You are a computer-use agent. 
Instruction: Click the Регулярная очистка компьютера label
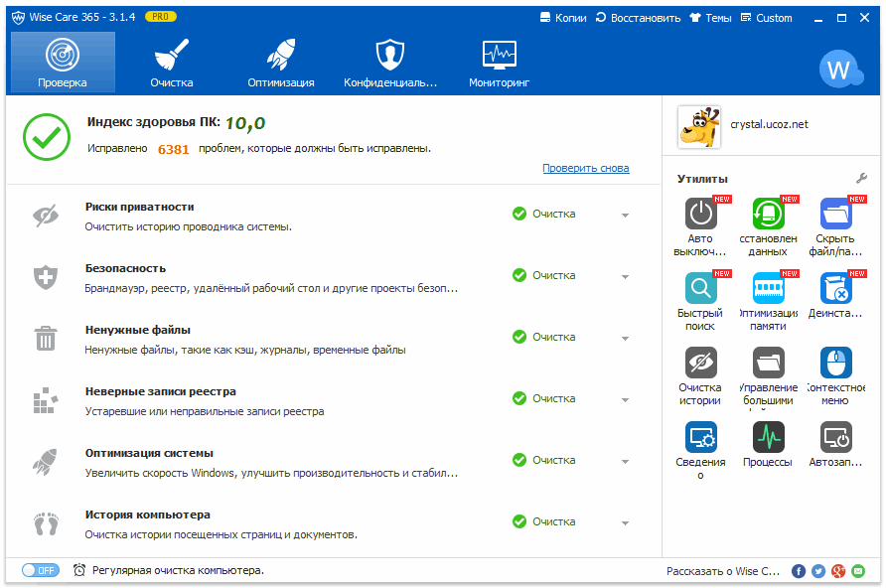(x=178, y=570)
